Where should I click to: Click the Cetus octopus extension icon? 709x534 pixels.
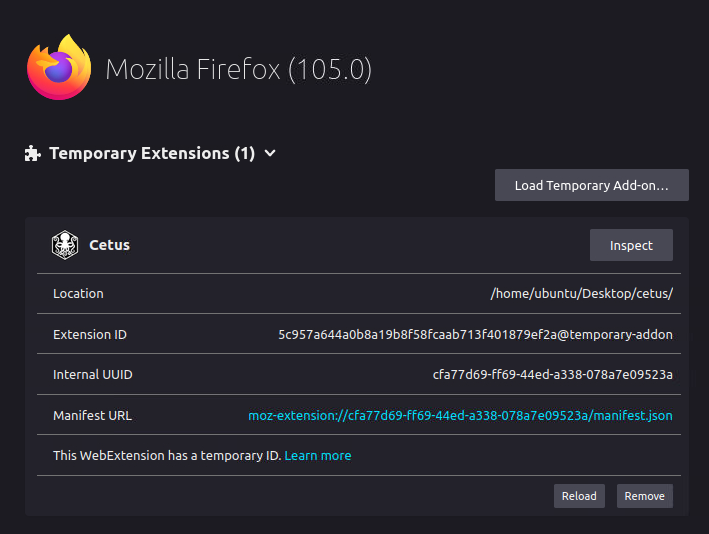coord(64,245)
